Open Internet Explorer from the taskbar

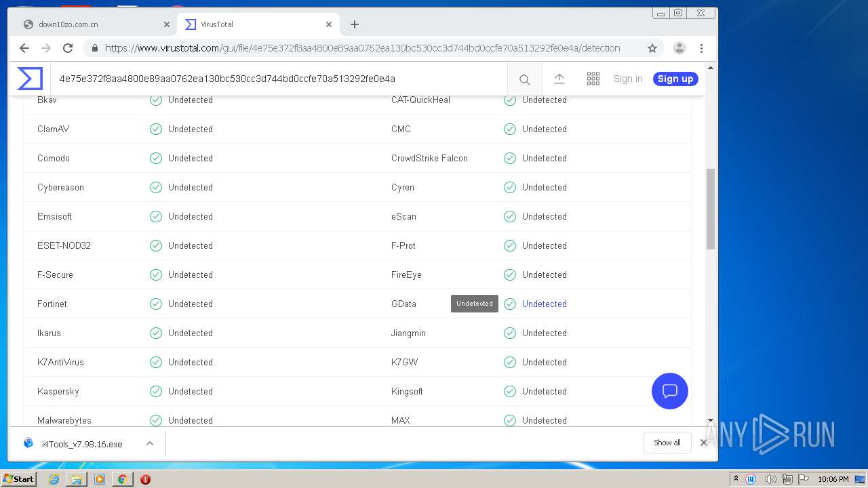pos(54,479)
